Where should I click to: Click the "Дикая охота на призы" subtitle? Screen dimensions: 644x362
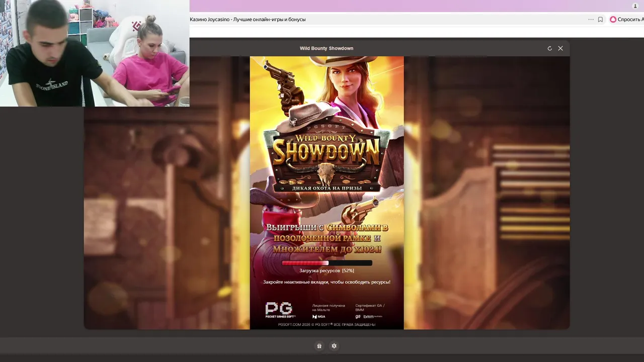(x=327, y=188)
